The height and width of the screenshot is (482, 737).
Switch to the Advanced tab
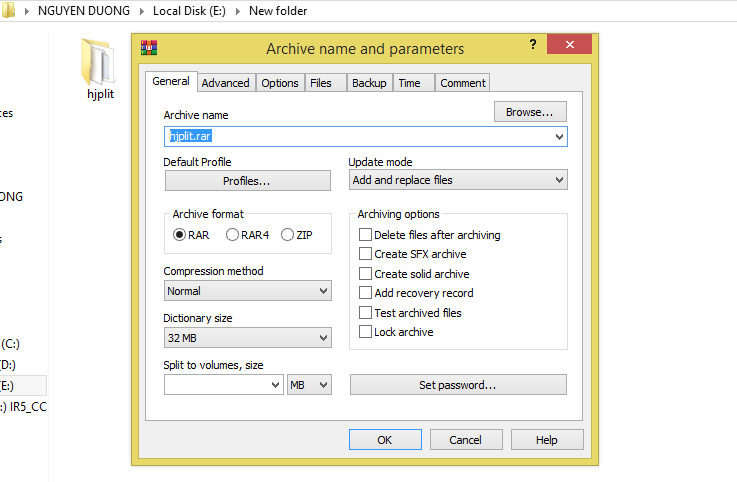point(226,83)
